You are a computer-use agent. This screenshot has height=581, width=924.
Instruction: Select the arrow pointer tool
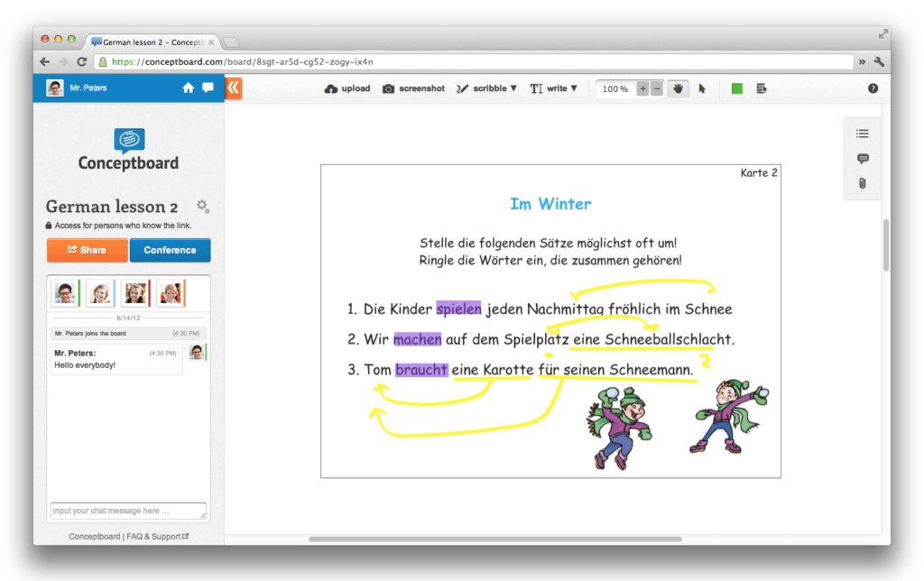tap(702, 89)
